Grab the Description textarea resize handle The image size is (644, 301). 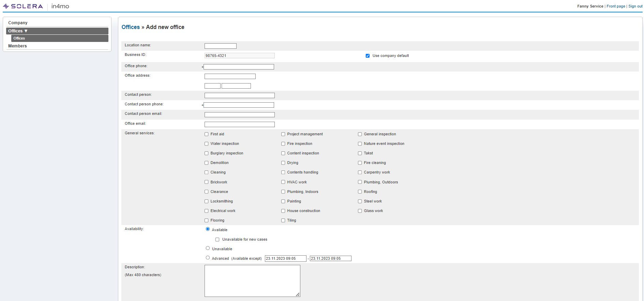coord(298,295)
